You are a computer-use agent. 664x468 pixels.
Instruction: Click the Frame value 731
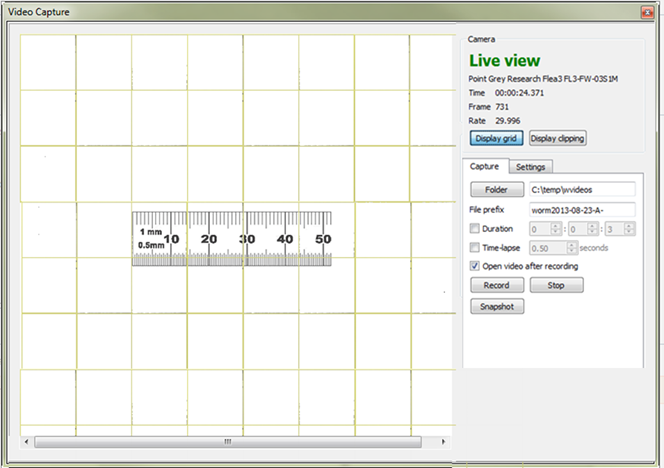tap(502, 107)
